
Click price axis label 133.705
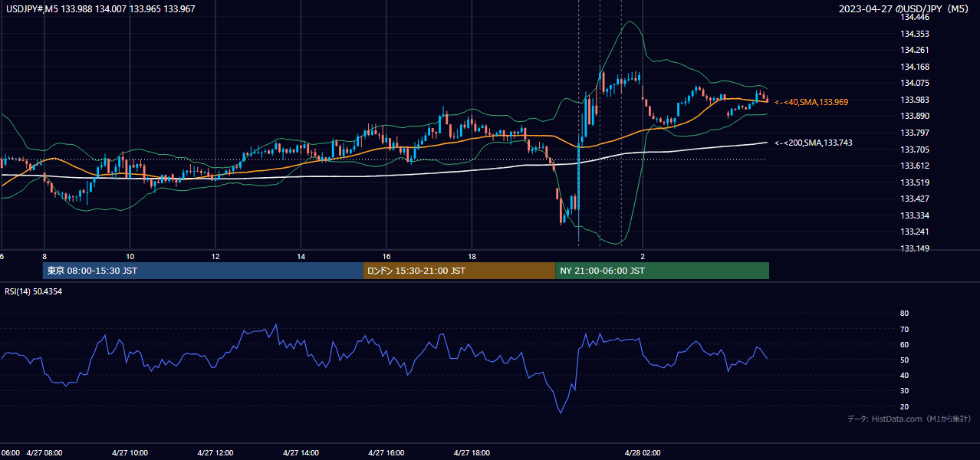(916, 149)
